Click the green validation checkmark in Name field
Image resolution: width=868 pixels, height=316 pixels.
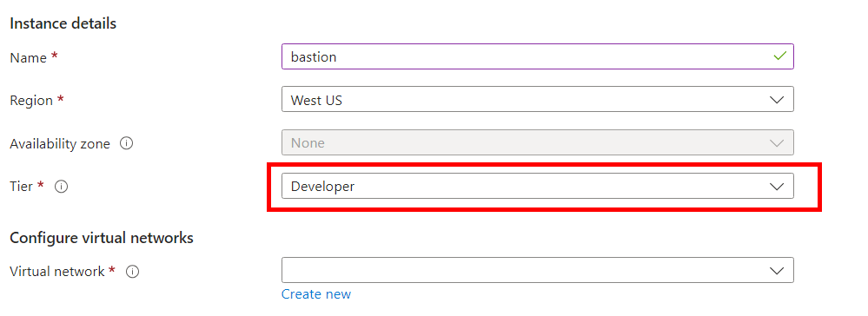point(779,56)
